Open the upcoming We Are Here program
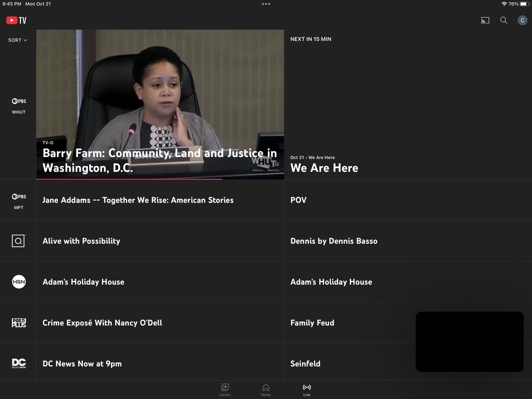The image size is (532, 399). click(324, 168)
